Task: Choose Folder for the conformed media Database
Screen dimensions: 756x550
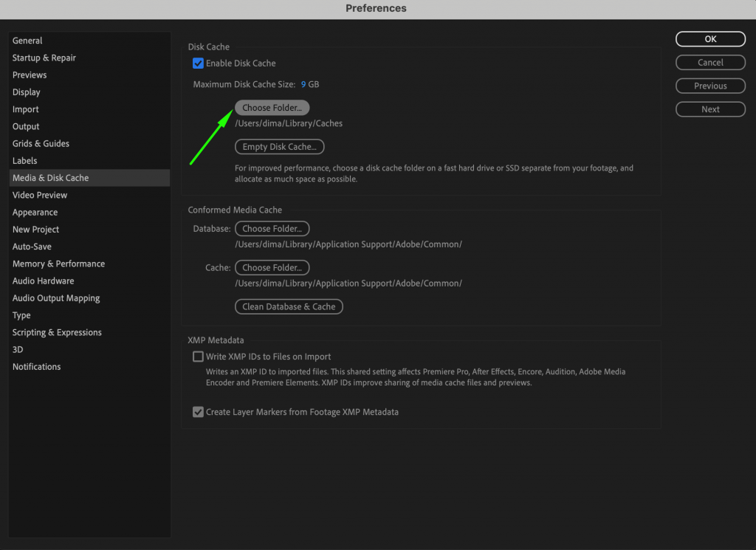Action: pos(272,228)
